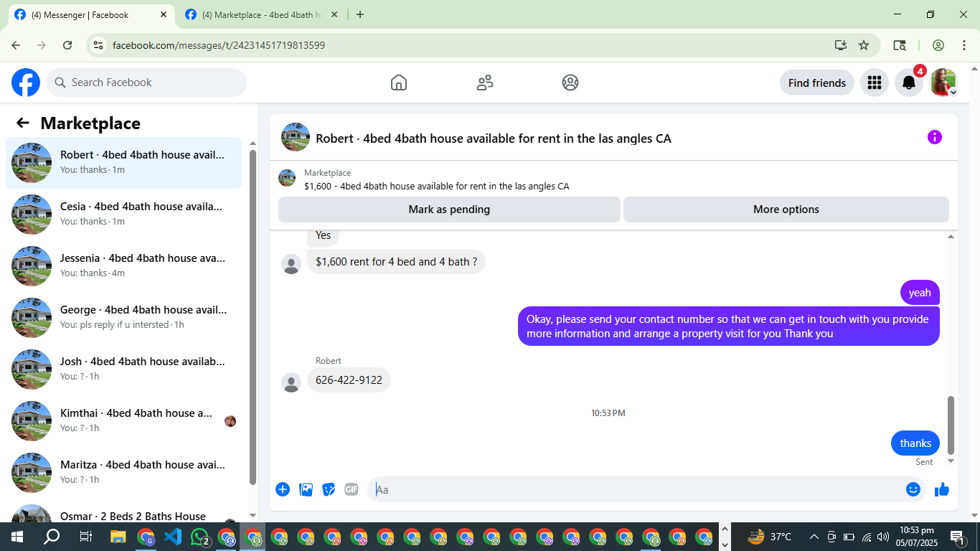The width and height of the screenshot is (980, 551).
Task: View site information icon in address bar
Action: pos(99,45)
